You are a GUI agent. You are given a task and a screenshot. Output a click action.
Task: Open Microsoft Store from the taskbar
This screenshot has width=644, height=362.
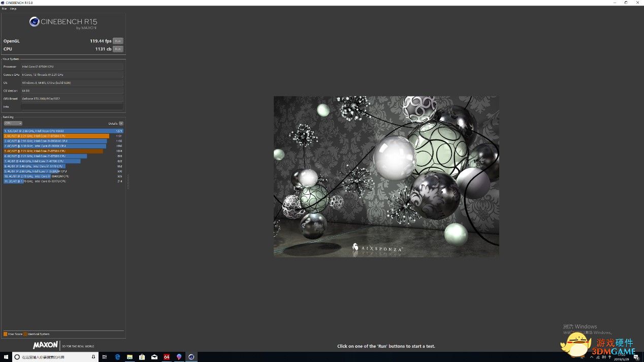pos(142,357)
